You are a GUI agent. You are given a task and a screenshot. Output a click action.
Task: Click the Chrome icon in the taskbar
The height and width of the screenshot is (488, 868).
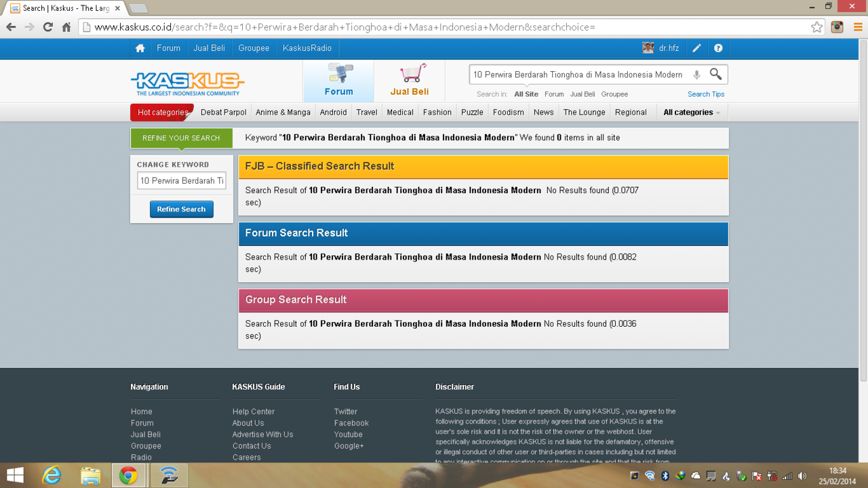click(x=129, y=476)
